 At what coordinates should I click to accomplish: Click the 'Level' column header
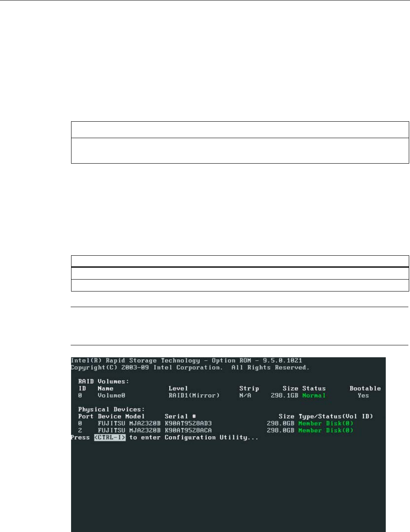178,389
